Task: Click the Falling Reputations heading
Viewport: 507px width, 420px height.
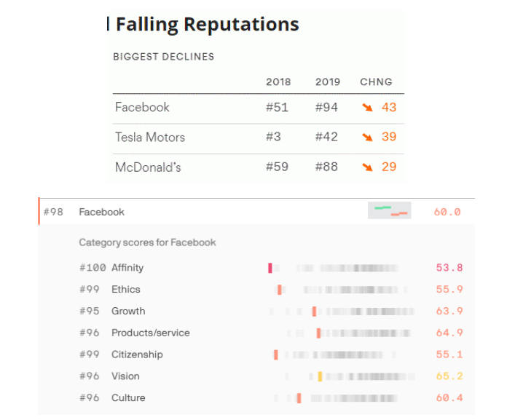Action: point(207,24)
